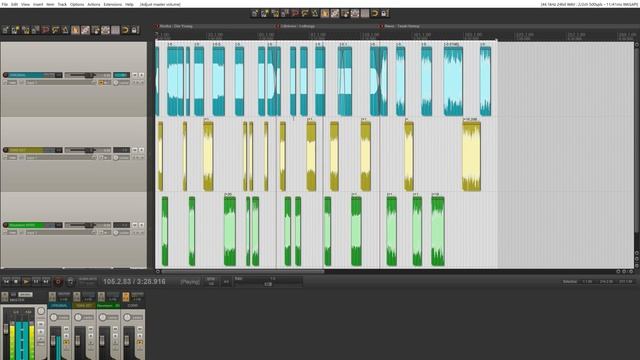Click the ORIGINAL mixer strip label

59,305
